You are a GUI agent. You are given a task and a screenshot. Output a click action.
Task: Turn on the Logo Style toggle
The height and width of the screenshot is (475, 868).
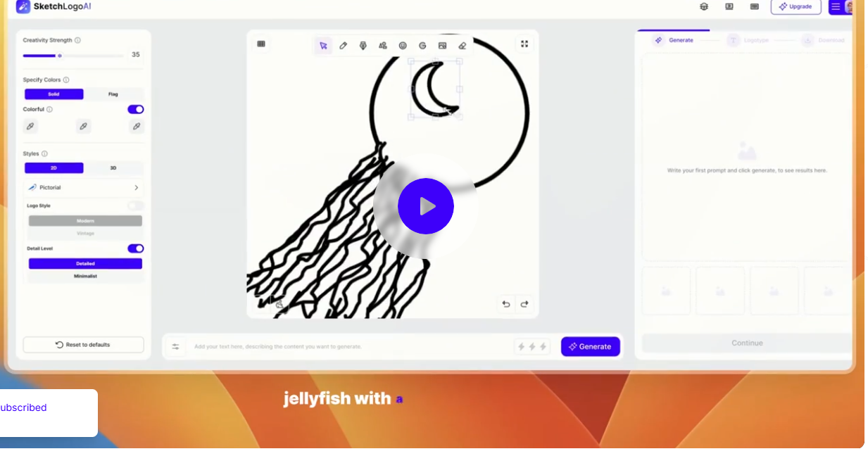134,205
